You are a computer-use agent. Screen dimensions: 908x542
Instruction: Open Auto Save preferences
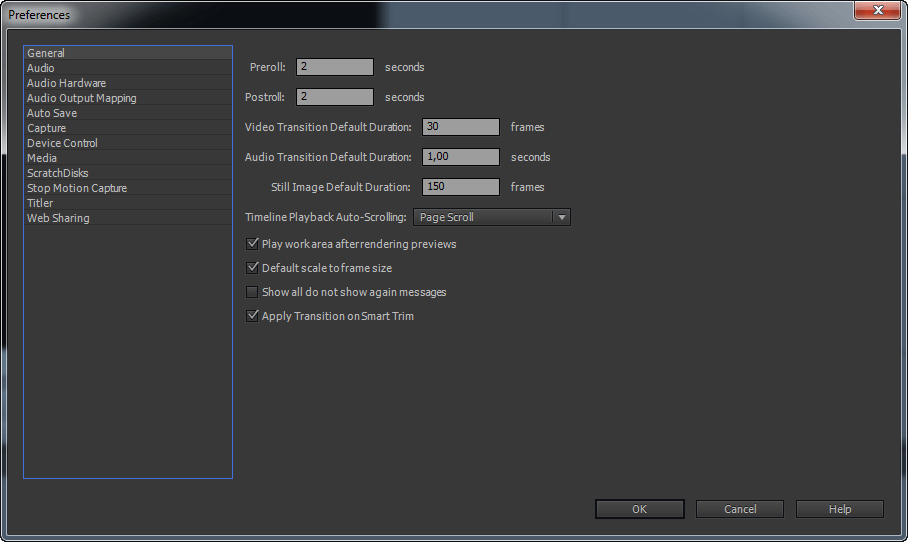pyautogui.click(x=127, y=113)
